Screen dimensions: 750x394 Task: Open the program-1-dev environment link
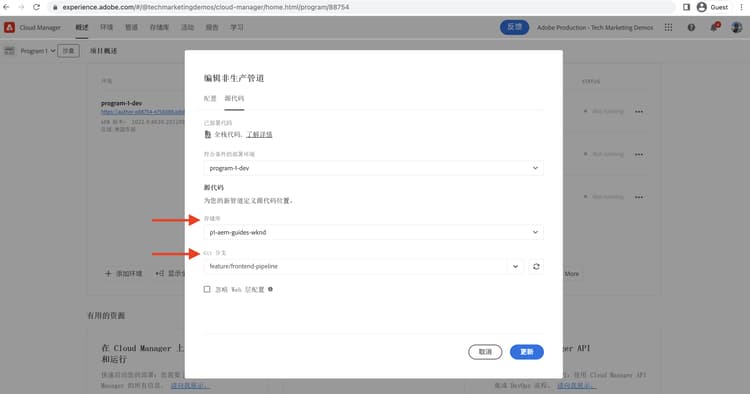(x=143, y=112)
